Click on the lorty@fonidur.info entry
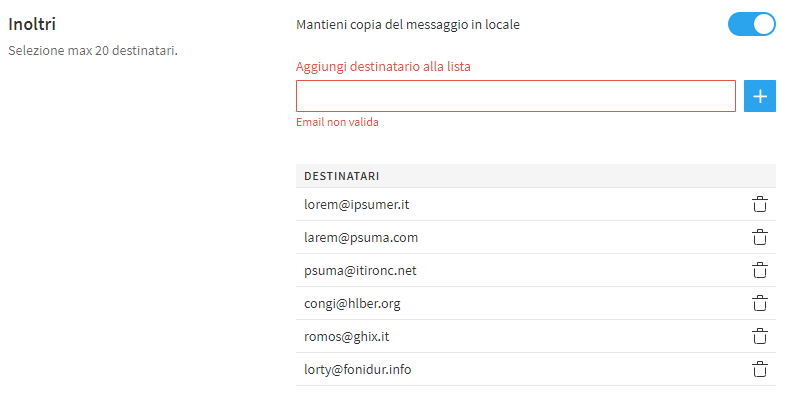 tap(357, 369)
